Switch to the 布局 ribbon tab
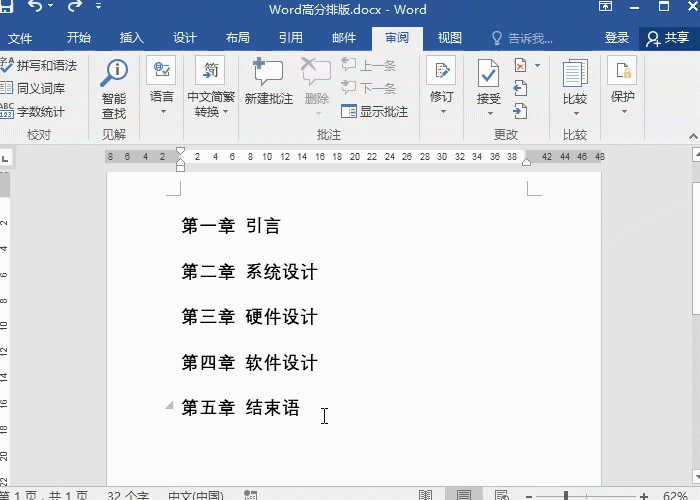This screenshot has height=500, width=700. click(x=238, y=38)
